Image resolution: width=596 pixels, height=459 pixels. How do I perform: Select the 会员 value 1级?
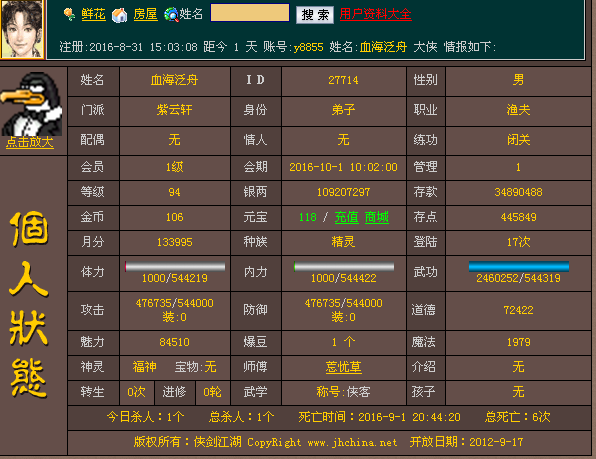pyautogui.click(x=174, y=167)
